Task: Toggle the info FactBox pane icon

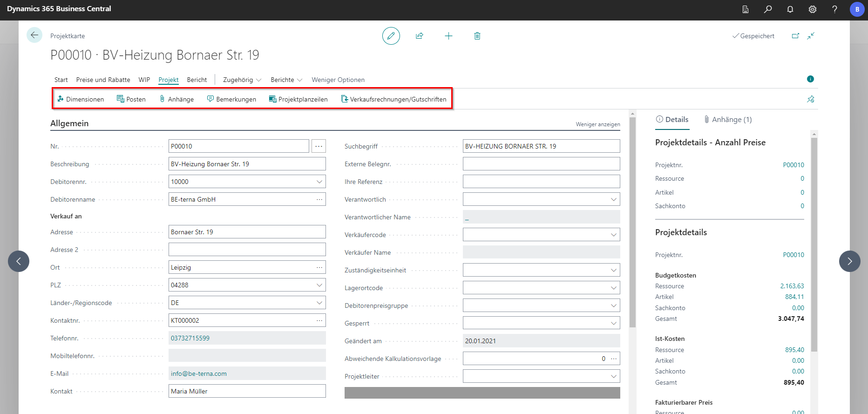Action: (x=810, y=79)
